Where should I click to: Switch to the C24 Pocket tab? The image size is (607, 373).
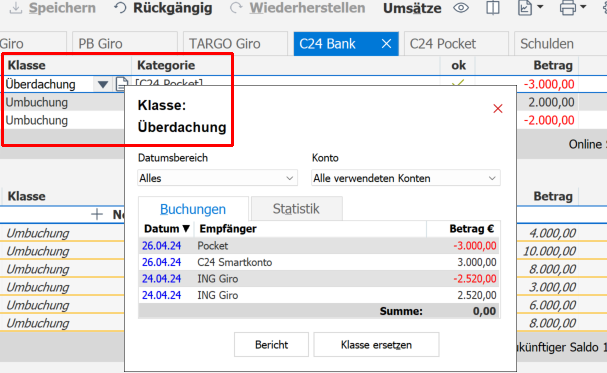(x=456, y=44)
